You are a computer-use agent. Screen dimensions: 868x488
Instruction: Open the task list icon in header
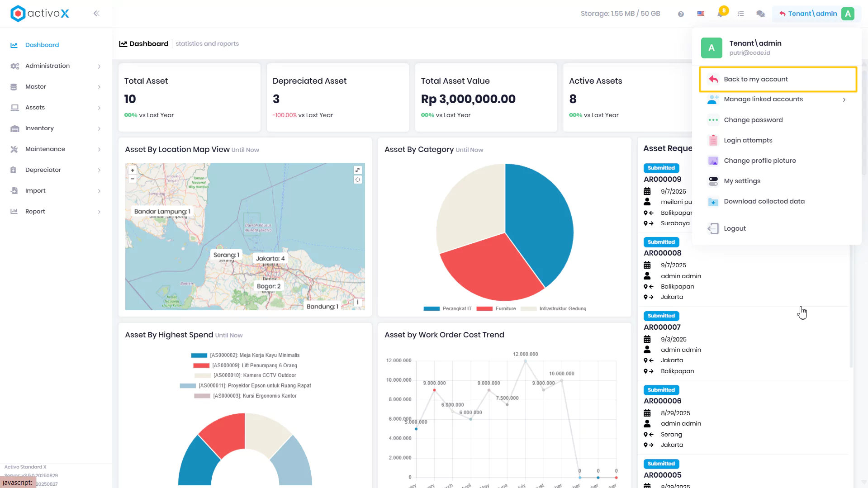(740, 14)
